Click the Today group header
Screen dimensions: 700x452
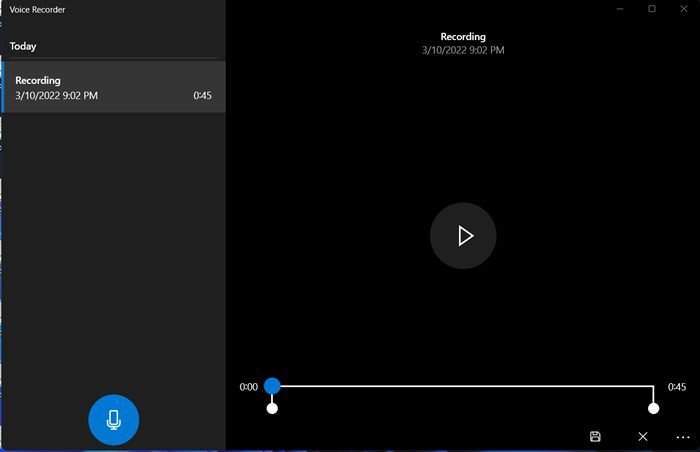tap(23, 46)
